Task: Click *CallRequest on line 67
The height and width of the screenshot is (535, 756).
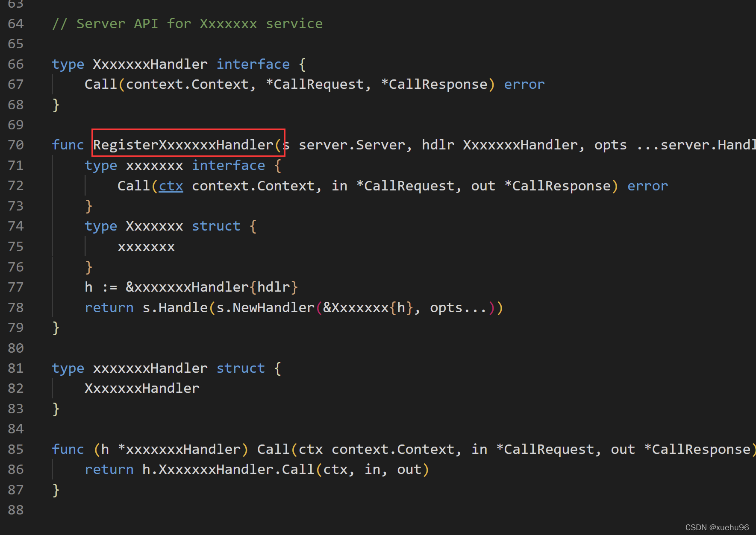Action: pyautogui.click(x=315, y=84)
